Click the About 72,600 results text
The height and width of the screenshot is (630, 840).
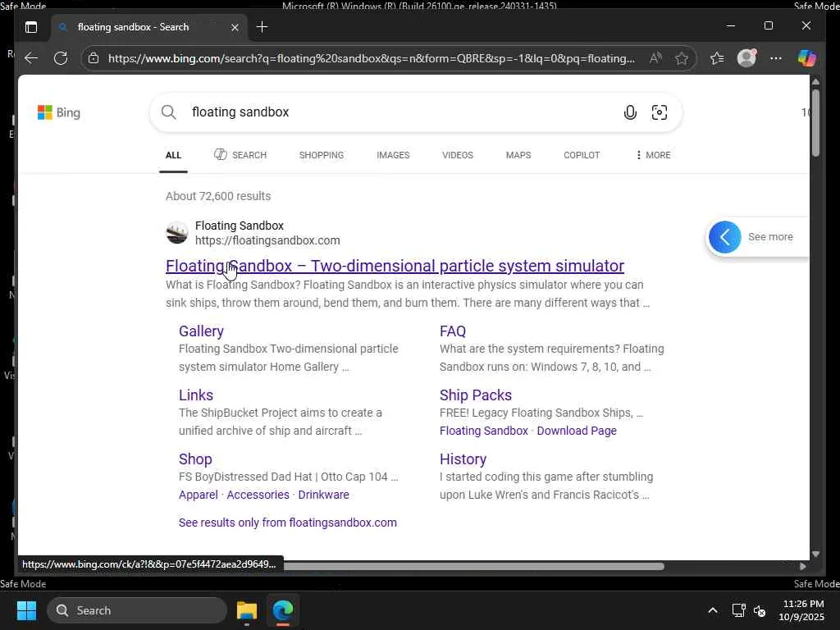click(x=218, y=196)
